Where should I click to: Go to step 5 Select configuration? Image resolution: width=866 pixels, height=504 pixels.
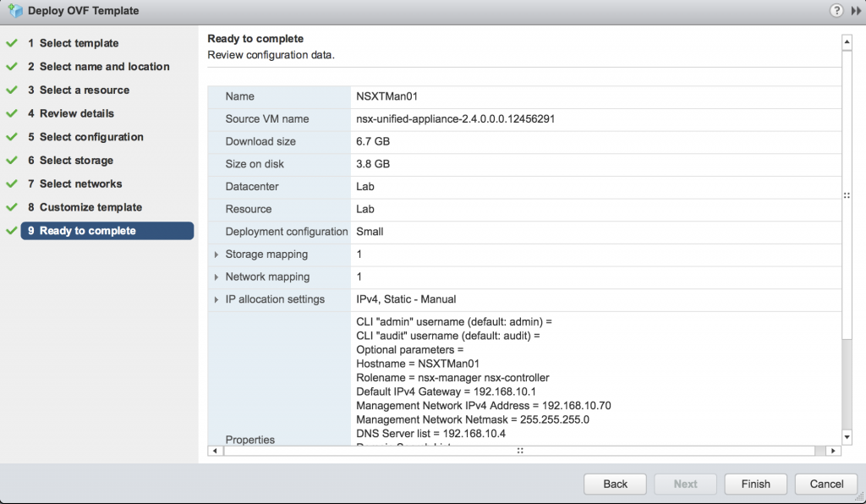click(x=85, y=137)
